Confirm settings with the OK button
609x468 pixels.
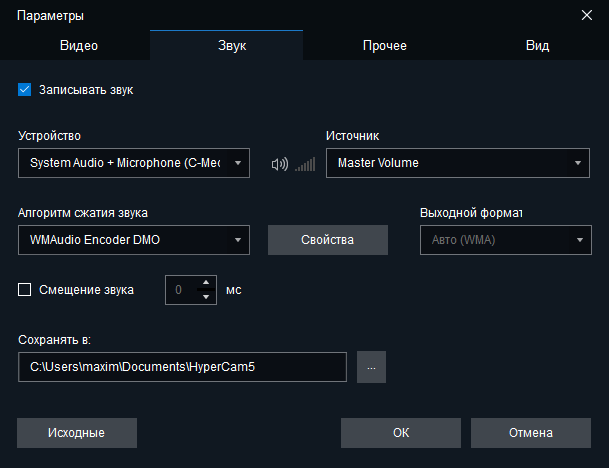click(400, 433)
